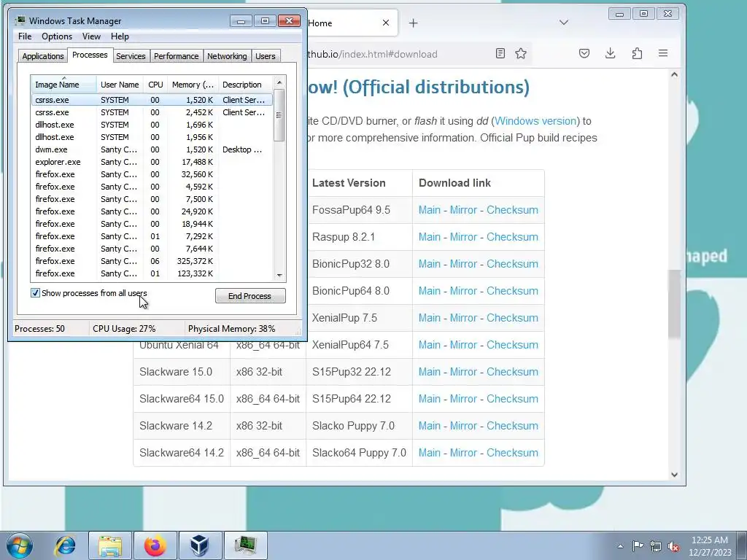Select the explorer.exe process row
This screenshot has height=560, width=747.
(x=152, y=162)
